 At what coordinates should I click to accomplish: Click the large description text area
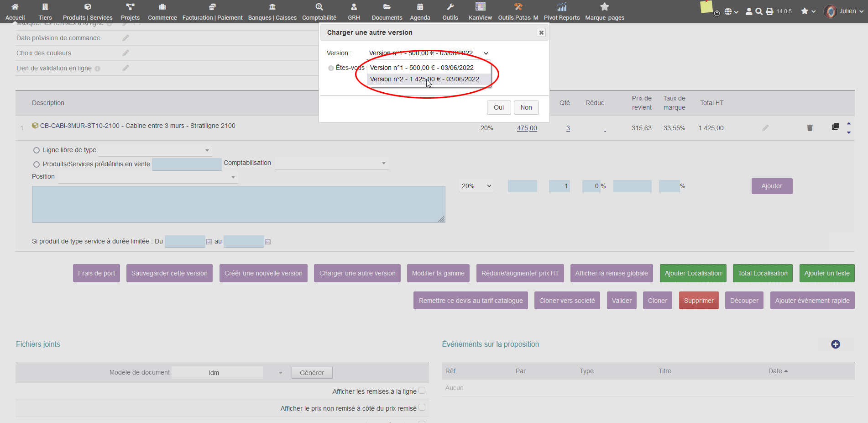click(x=238, y=204)
